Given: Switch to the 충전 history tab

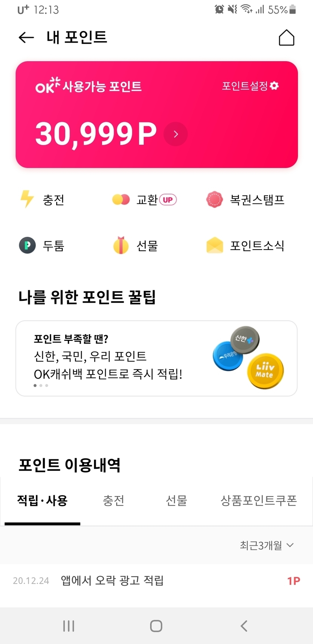Looking at the screenshot, I should [114, 501].
